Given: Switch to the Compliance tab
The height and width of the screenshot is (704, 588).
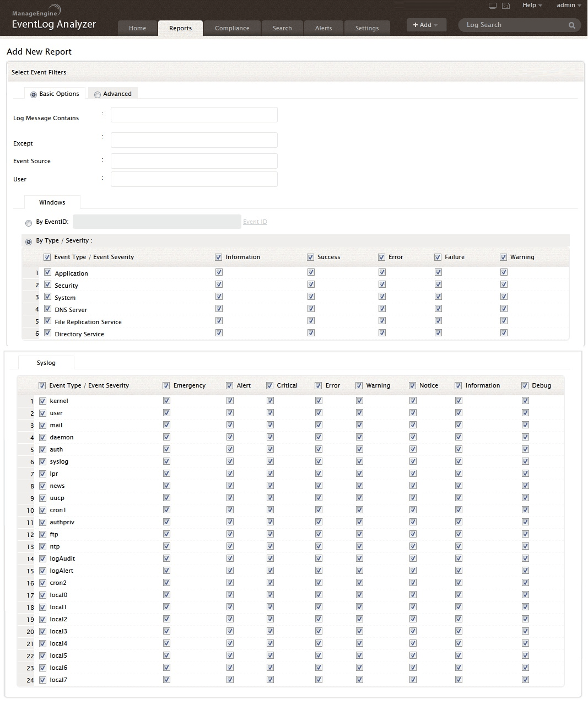Looking at the screenshot, I should (x=232, y=28).
